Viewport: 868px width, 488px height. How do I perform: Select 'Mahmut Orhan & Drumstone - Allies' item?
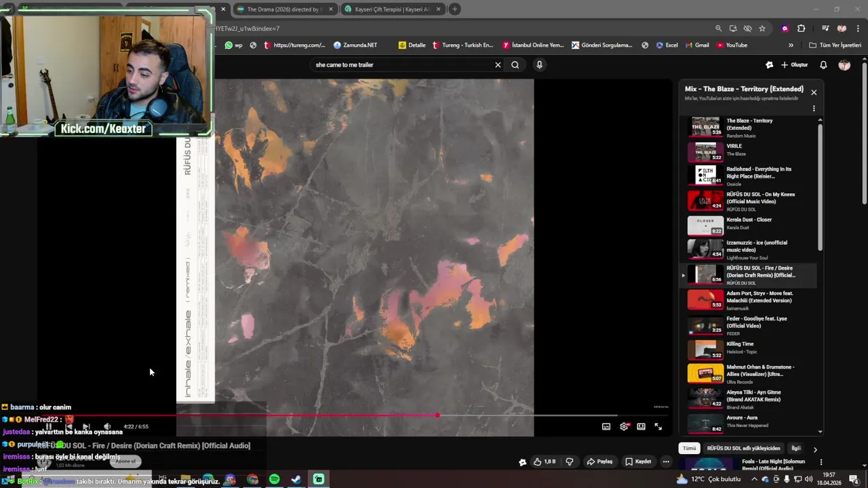point(751,374)
